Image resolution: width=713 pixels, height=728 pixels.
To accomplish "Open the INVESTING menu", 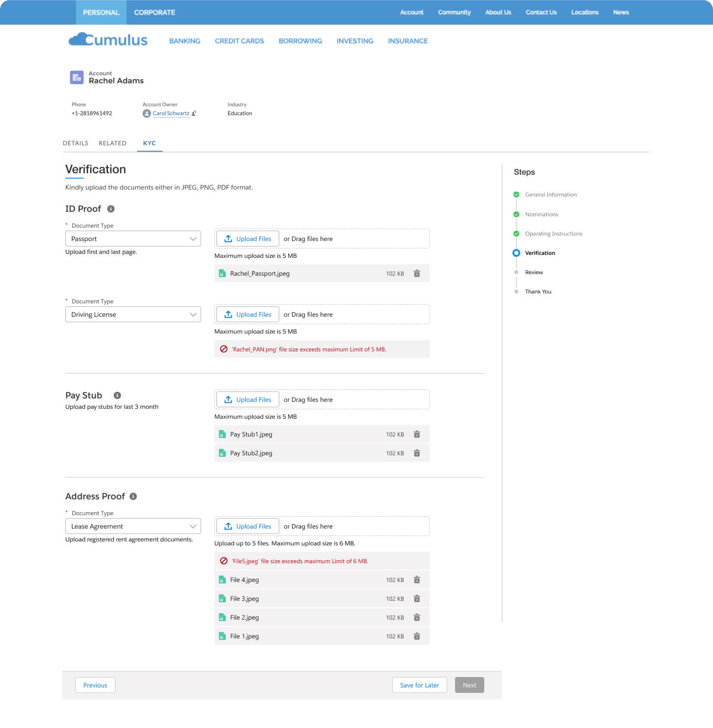I will coord(355,41).
